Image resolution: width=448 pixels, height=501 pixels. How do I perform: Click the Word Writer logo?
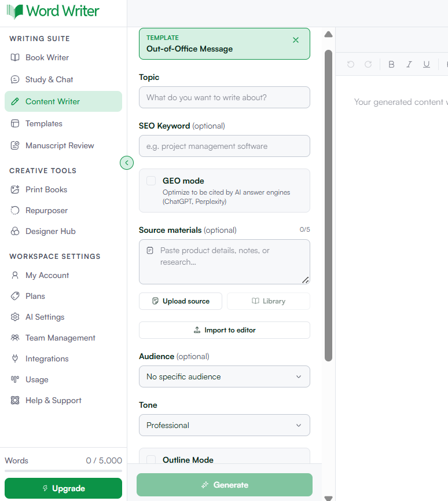pos(53,12)
